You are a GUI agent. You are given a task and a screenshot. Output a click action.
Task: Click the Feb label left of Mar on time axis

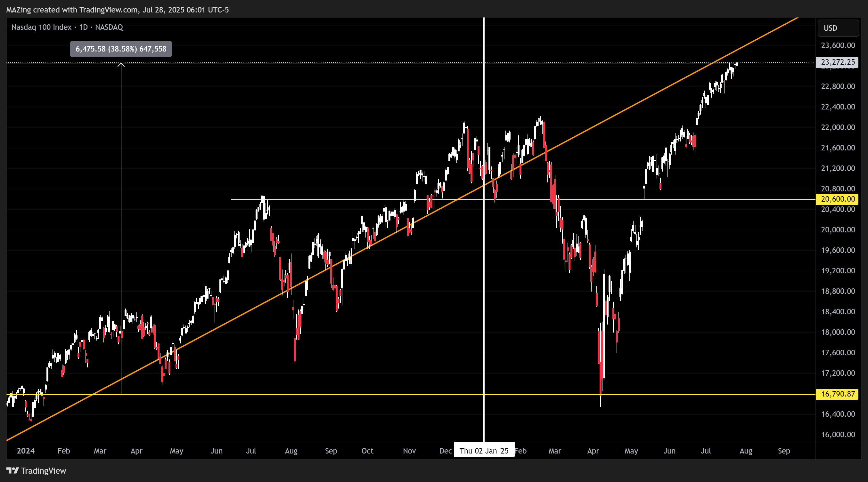click(x=64, y=451)
